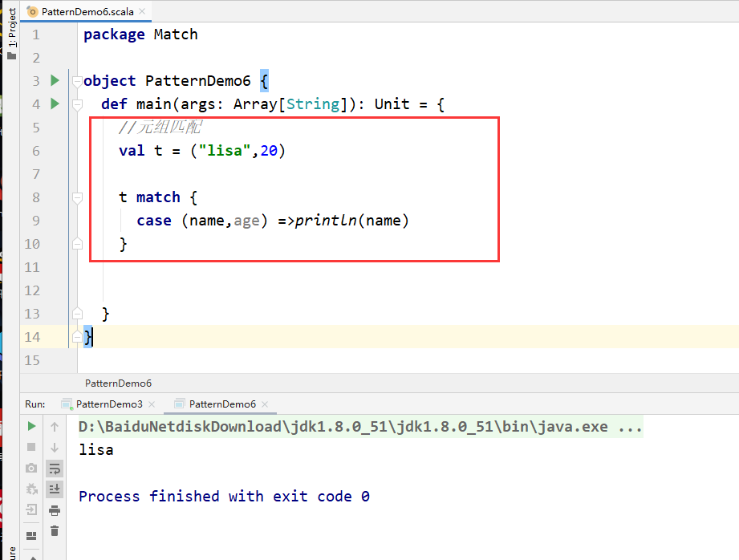This screenshot has height=560, width=739.
Task: Click the exit icon in Run toolbar
Action: tap(31, 509)
